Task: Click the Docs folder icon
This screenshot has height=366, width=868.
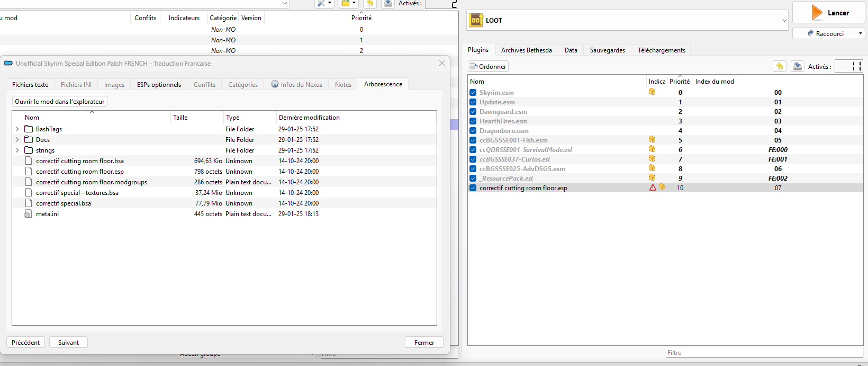Action: [29, 139]
